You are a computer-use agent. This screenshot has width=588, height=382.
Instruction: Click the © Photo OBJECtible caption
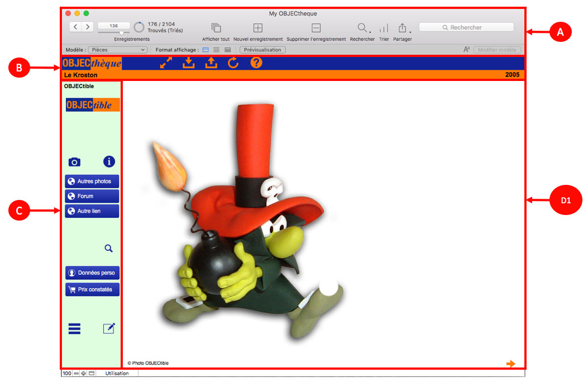[x=148, y=363]
